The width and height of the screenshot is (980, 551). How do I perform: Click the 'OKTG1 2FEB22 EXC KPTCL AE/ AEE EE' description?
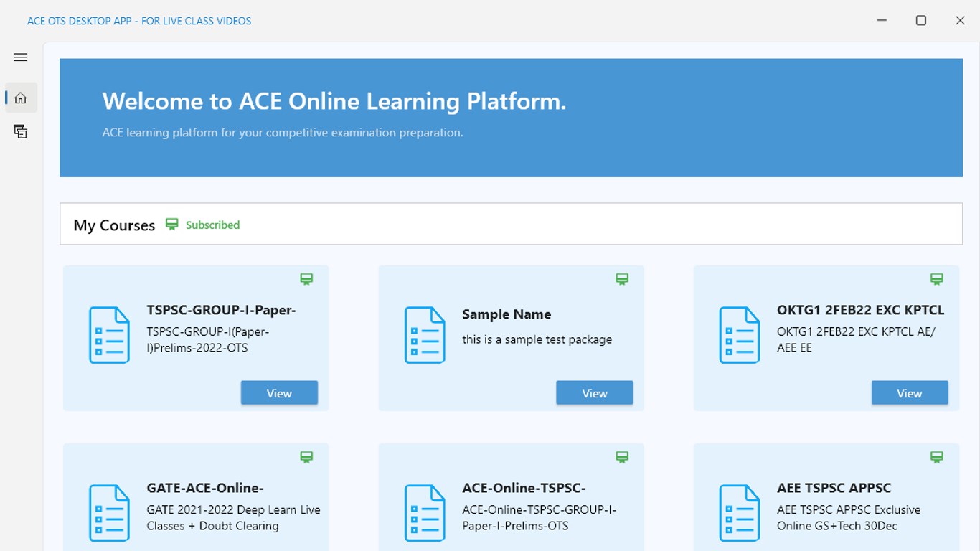tap(857, 340)
